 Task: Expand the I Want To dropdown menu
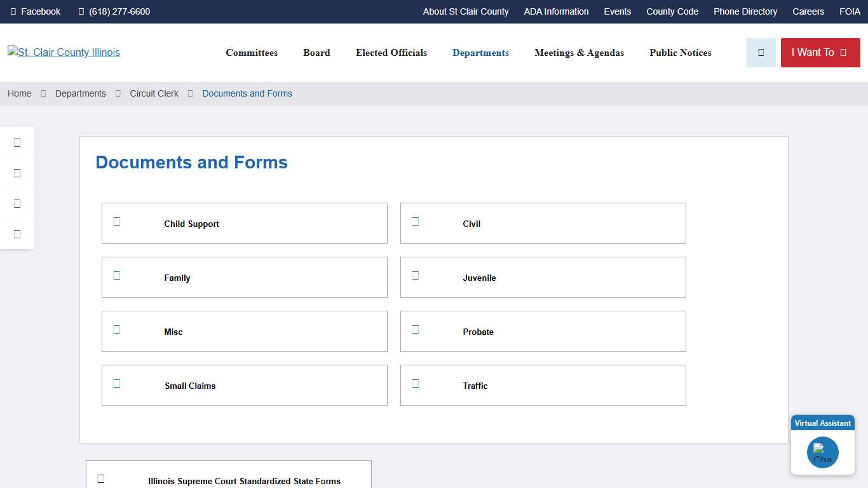(820, 53)
